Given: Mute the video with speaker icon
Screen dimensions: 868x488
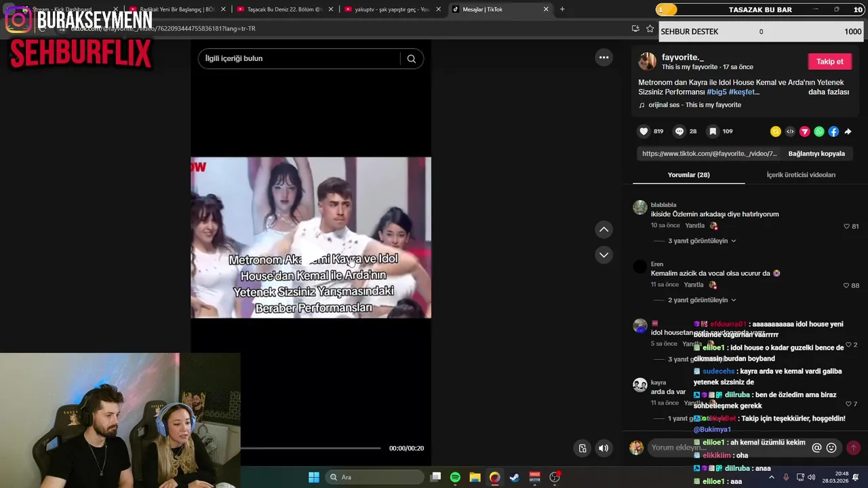Looking at the screenshot, I should 604,448.
